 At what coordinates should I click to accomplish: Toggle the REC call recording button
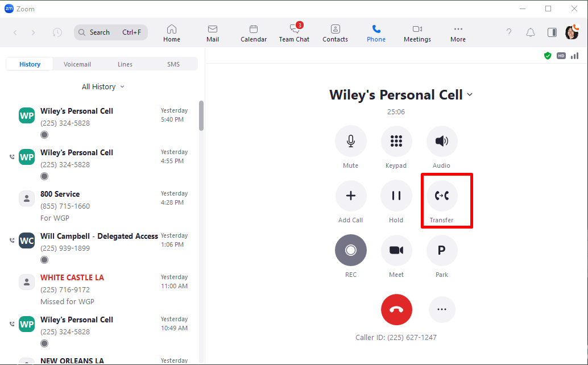[x=351, y=250]
